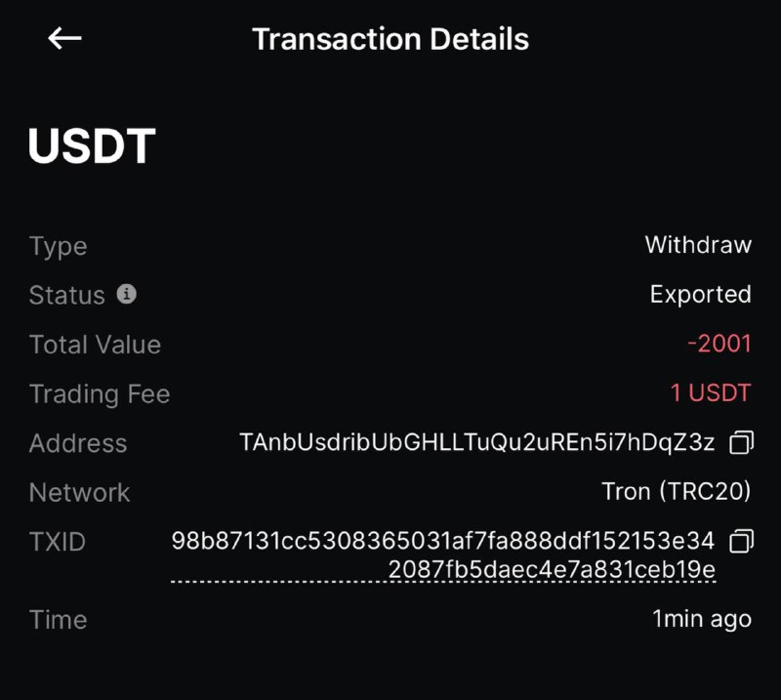Go back using the left arrow
This screenshot has width=781, height=700.
(64, 39)
